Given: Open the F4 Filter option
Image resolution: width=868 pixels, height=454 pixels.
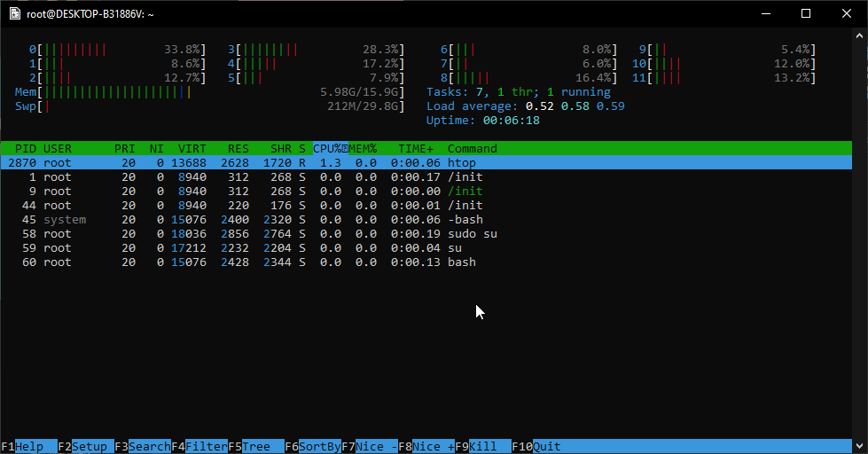Looking at the screenshot, I should point(206,446).
